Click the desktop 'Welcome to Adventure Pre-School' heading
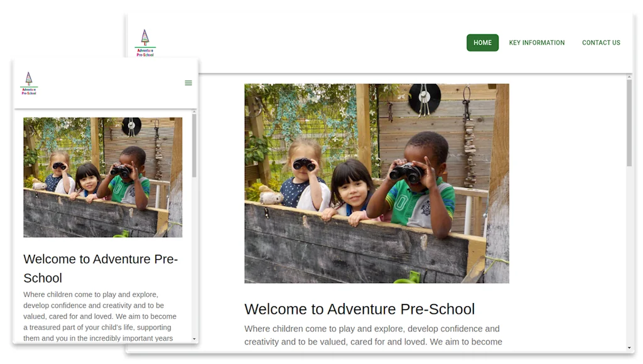 tap(359, 309)
